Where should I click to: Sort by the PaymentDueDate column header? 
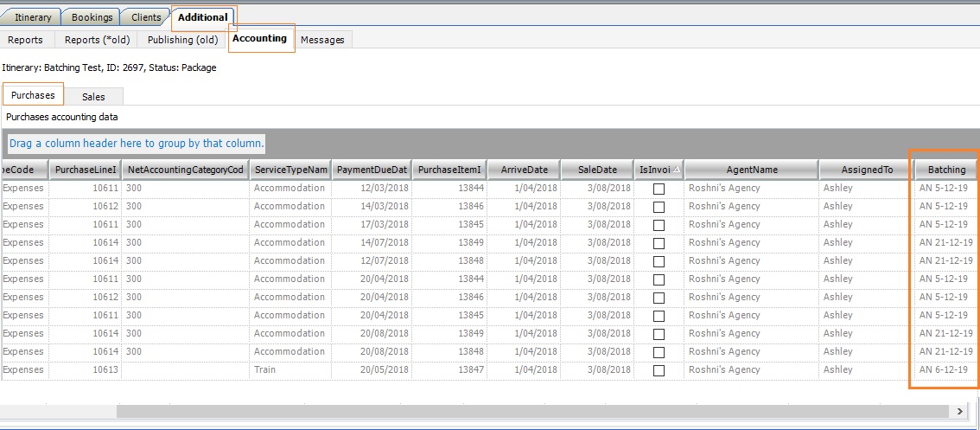point(371,170)
